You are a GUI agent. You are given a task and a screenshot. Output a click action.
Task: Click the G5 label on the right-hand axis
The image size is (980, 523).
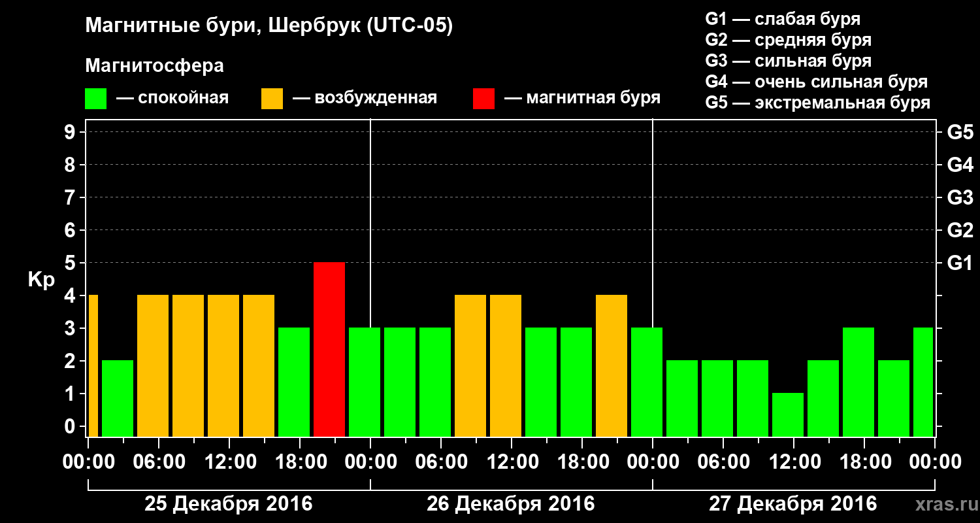point(960,132)
